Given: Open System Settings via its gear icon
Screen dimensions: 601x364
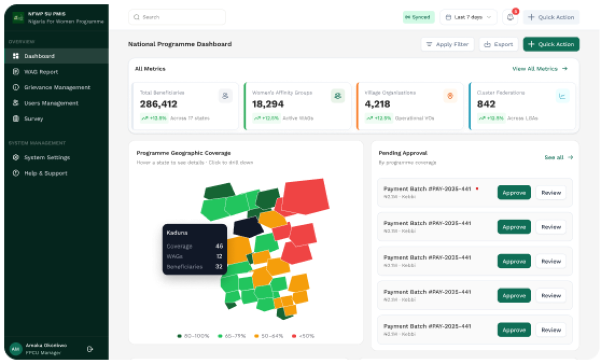Looking at the screenshot, I should coord(16,157).
